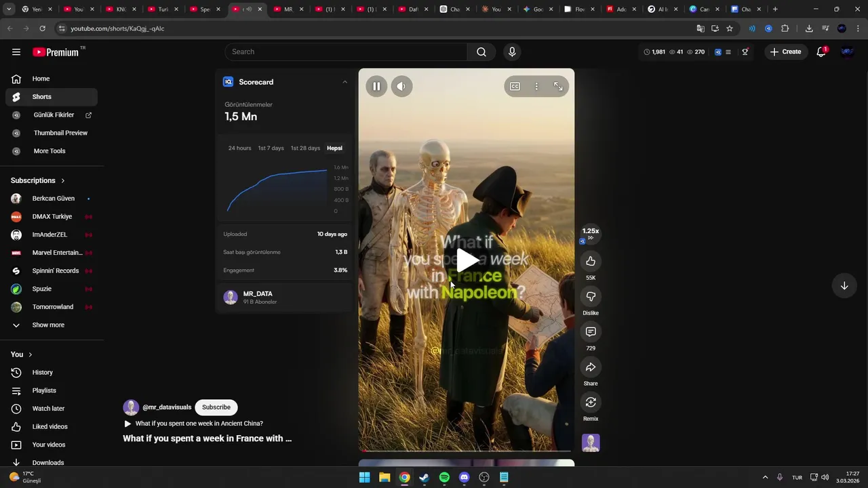Viewport: 868px width, 488px height.
Task: Open the Windows Start menu
Action: click(364, 477)
